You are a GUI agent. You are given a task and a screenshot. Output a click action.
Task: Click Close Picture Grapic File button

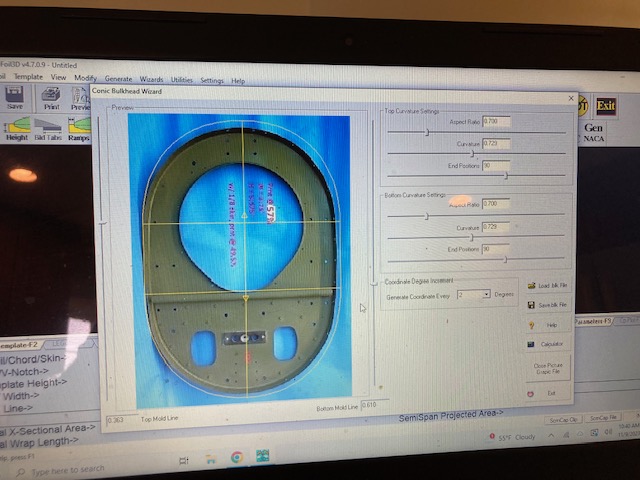tap(546, 369)
